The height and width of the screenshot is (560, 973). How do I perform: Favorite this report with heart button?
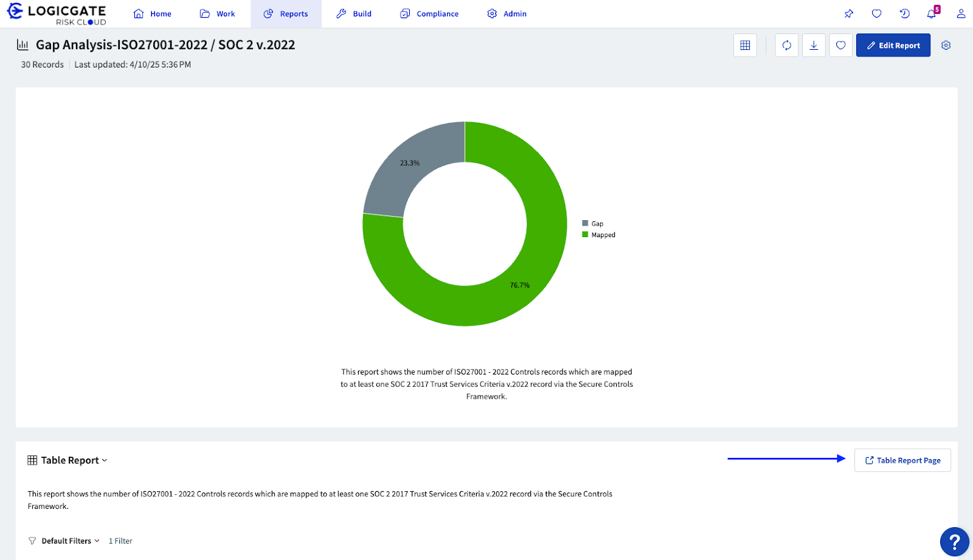840,45
